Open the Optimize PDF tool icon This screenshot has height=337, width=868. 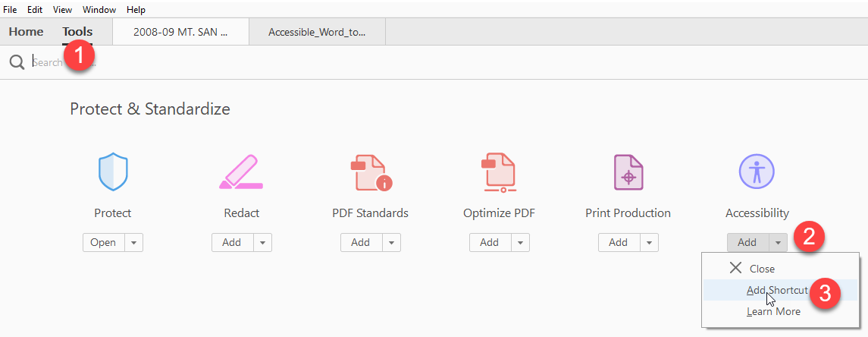pyautogui.click(x=499, y=172)
